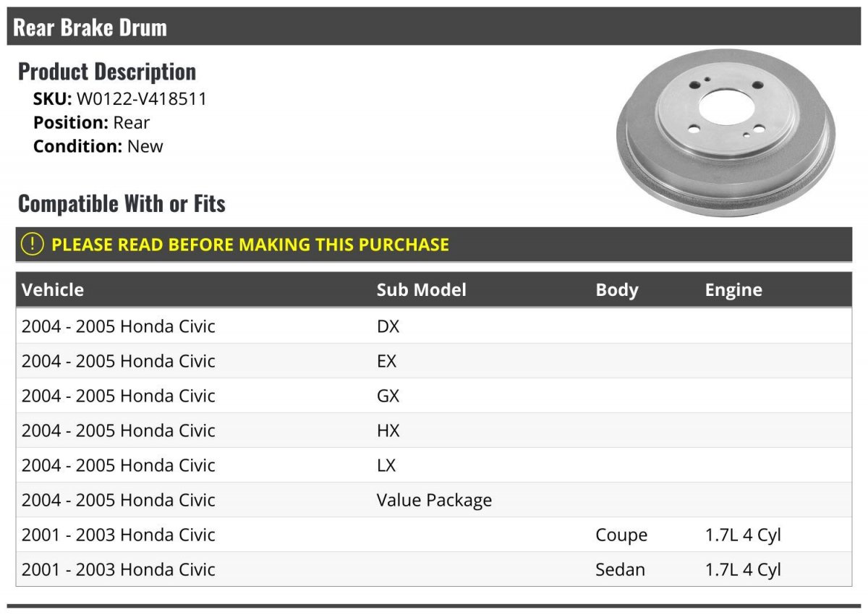Viewport: 868px width, 615px height.
Task: Click the Please Read Before Making Purchase banner
Action: point(434,244)
